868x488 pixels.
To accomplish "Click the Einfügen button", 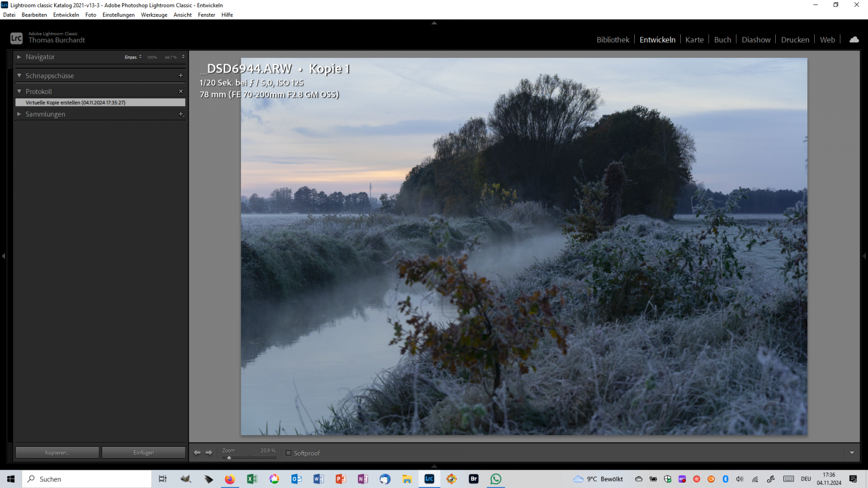I will [144, 453].
